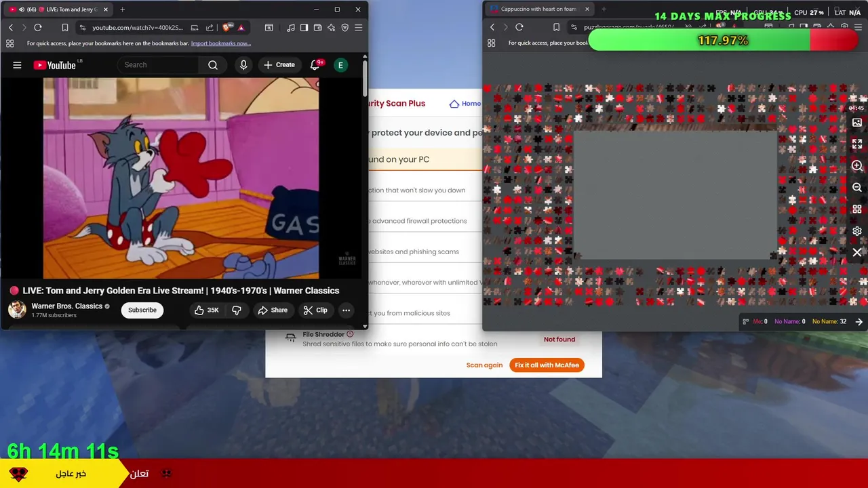Click YouTube page vertical scrollbar
The width and height of the screenshot is (868, 488).
tap(366, 78)
